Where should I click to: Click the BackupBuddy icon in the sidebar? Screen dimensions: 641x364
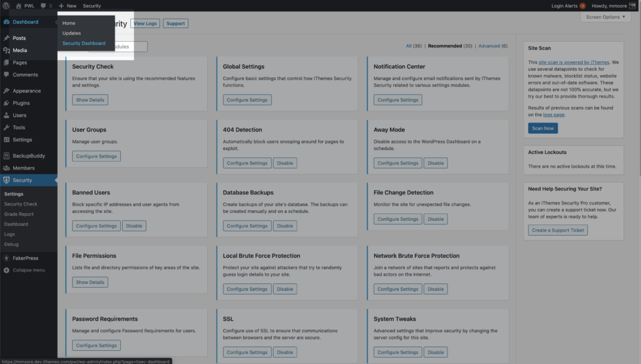pyautogui.click(x=6, y=156)
